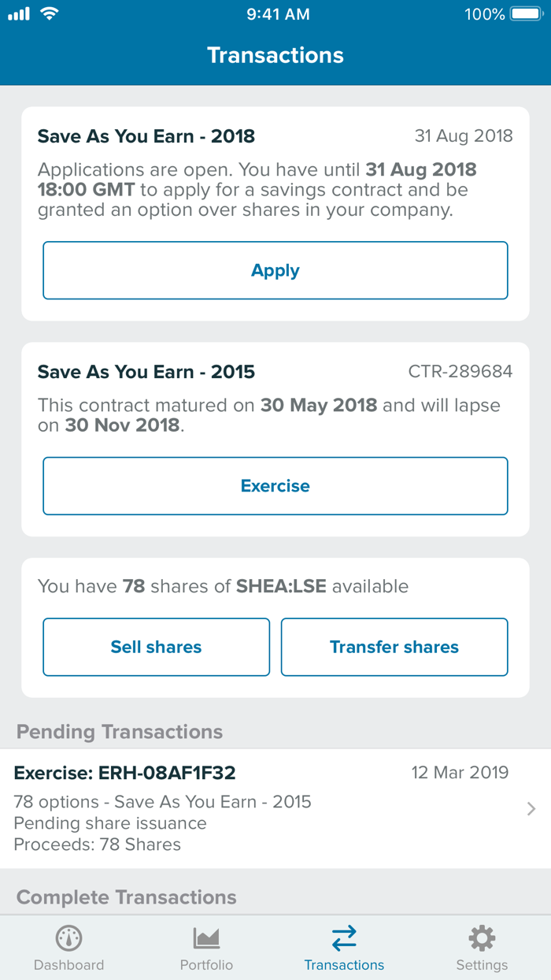
Task: Tap the 9:41 AM clock display
Action: coord(278,13)
